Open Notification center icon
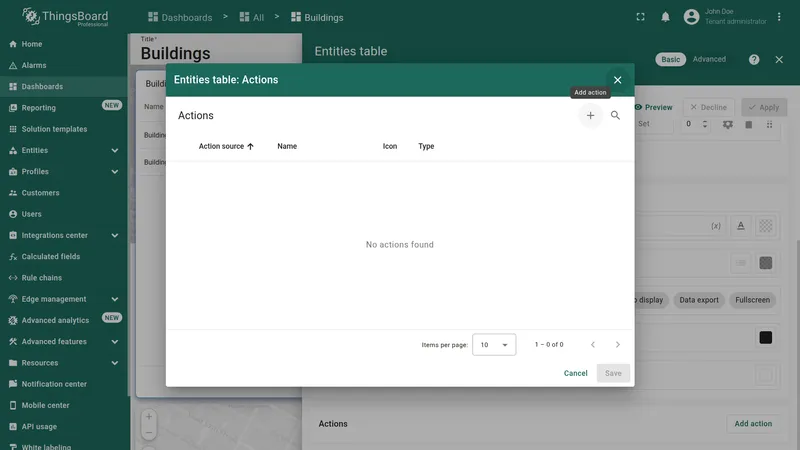800x450 pixels. pyautogui.click(x=13, y=384)
